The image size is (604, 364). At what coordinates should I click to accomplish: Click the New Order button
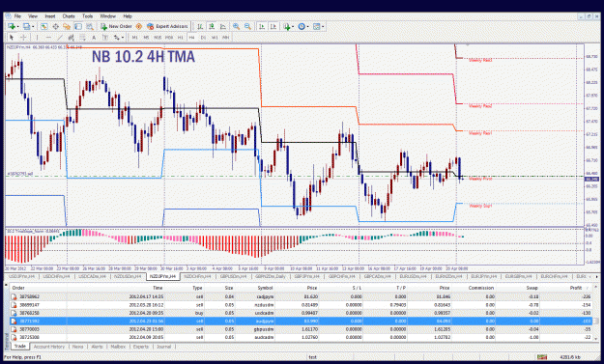(116, 26)
